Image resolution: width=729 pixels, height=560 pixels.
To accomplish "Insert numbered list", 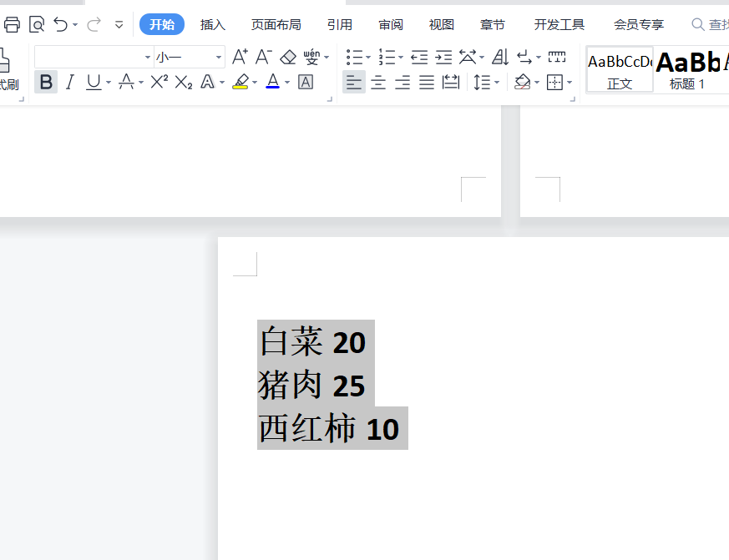I will pyautogui.click(x=387, y=57).
